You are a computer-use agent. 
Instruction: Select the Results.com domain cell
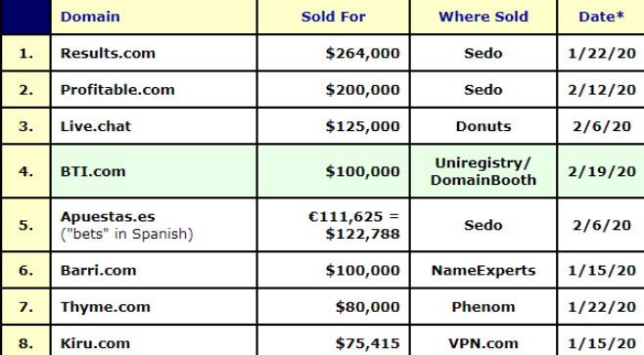(x=154, y=54)
